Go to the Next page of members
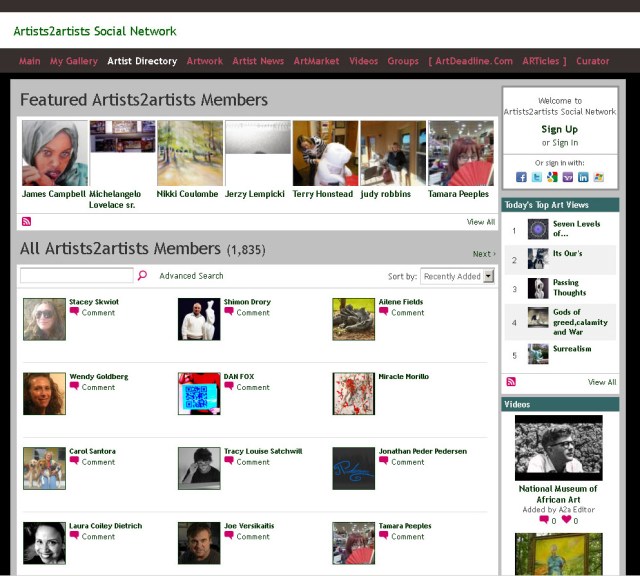Viewport: 640px width, 576px height. (484, 254)
